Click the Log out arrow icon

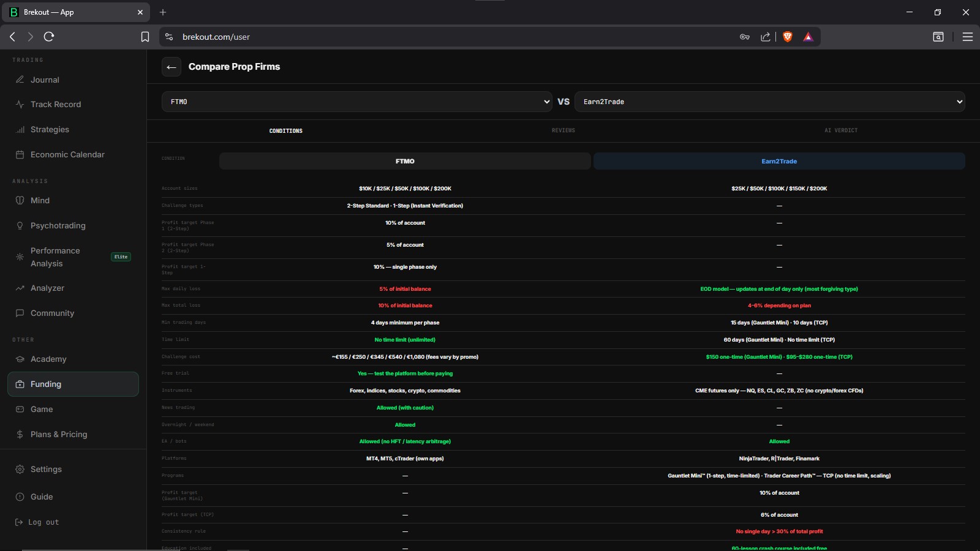19,522
